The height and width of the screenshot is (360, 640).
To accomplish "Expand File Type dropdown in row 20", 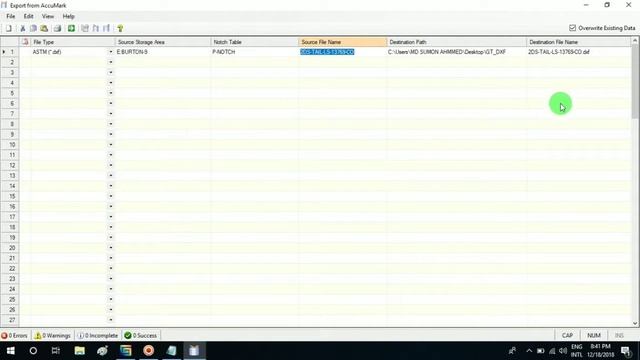I will pyautogui.click(x=111, y=248).
